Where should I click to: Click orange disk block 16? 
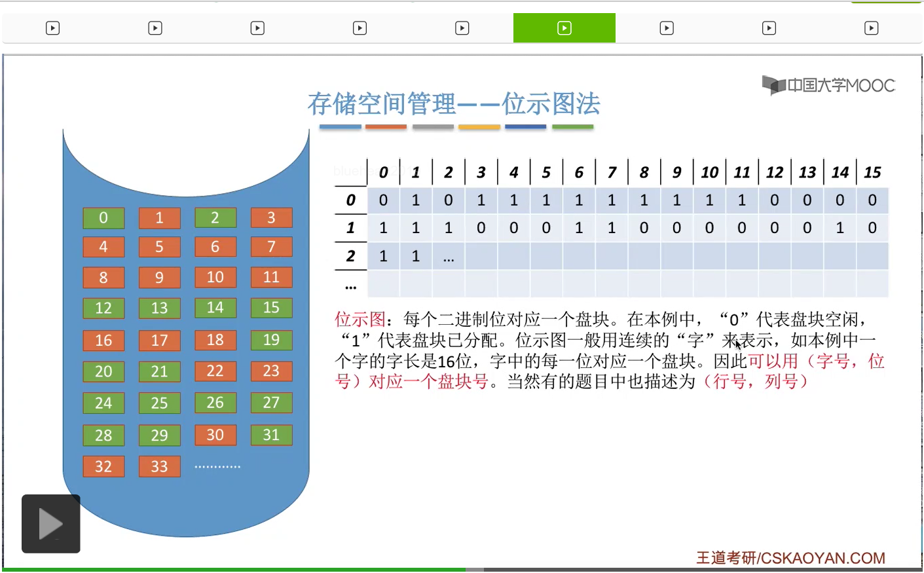pyautogui.click(x=103, y=340)
